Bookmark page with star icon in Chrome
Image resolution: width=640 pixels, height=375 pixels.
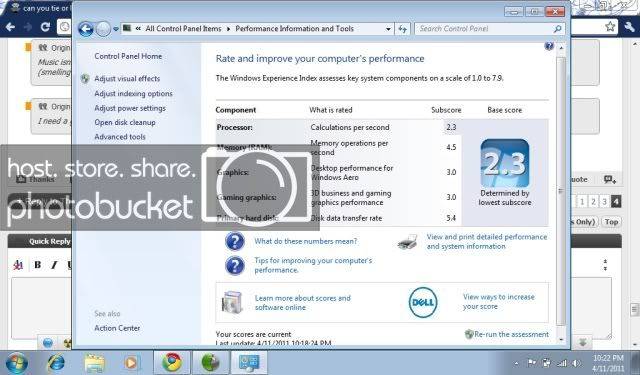(x=610, y=27)
